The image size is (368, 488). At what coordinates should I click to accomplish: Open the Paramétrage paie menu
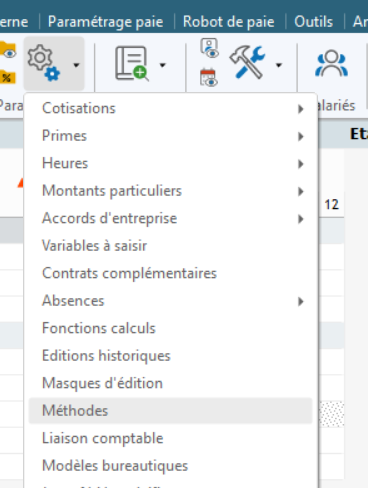106,22
